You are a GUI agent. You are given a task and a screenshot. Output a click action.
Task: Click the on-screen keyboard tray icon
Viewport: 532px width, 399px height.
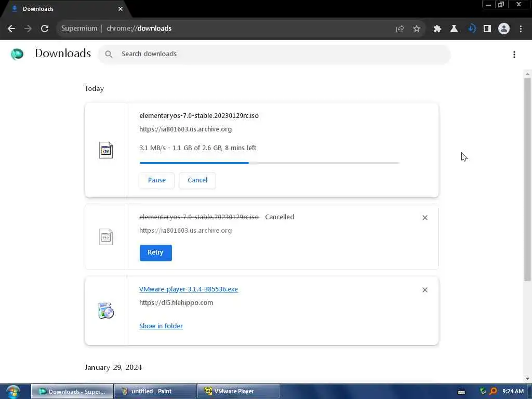(461, 392)
